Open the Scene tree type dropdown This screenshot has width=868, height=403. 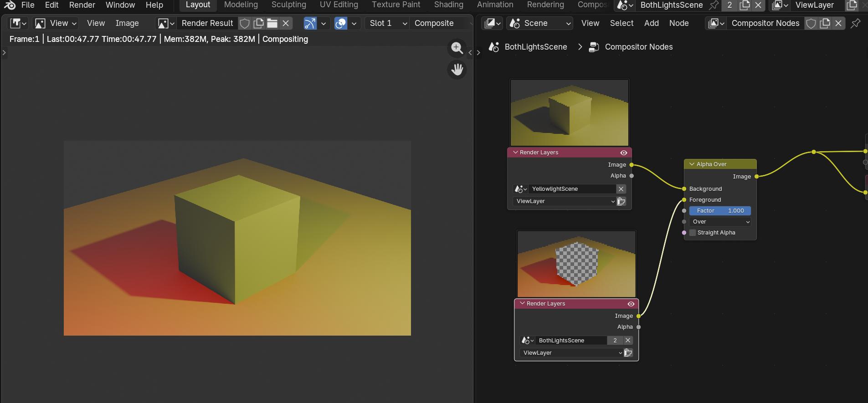tap(540, 23)
